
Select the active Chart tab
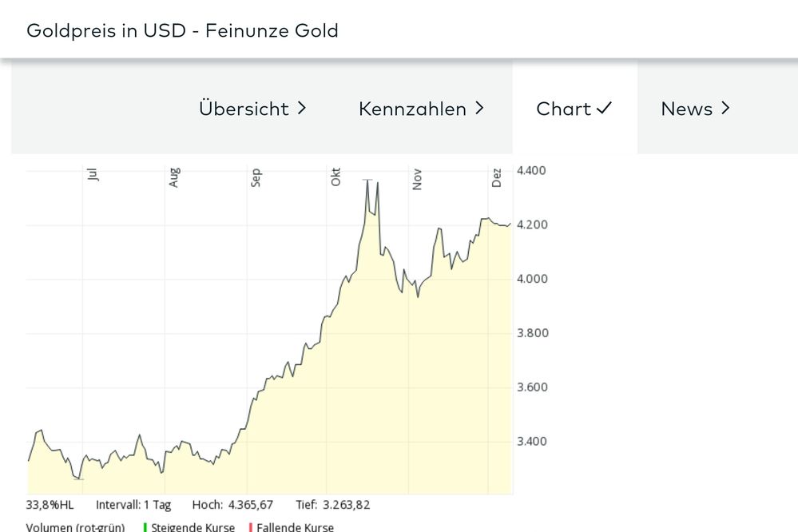click(x=564, y=109)
